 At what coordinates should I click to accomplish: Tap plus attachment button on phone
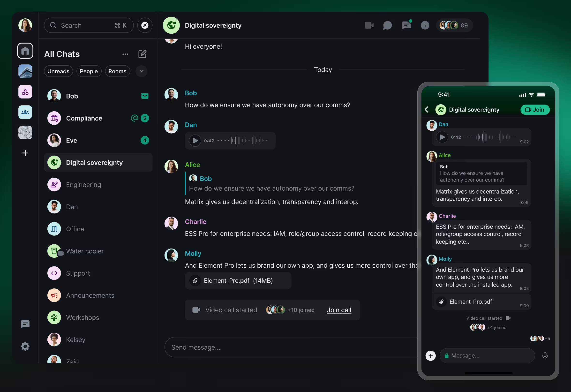coord(430,356)
